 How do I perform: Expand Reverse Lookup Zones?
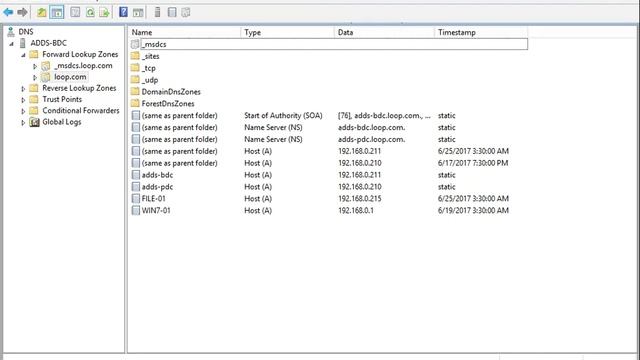tap(23, 89)
